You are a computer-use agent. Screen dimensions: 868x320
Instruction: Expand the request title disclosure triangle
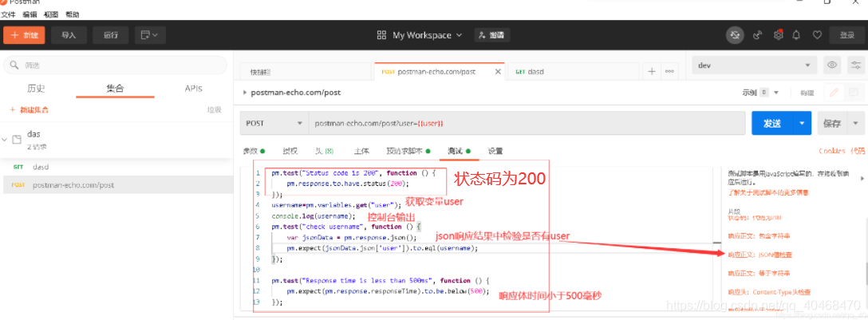tap(245, 93)
